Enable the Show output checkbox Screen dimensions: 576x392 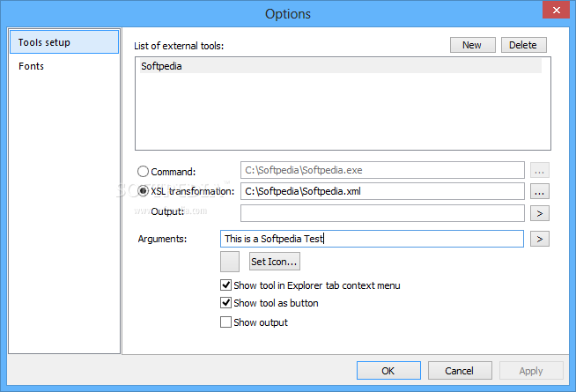[225, 322]
